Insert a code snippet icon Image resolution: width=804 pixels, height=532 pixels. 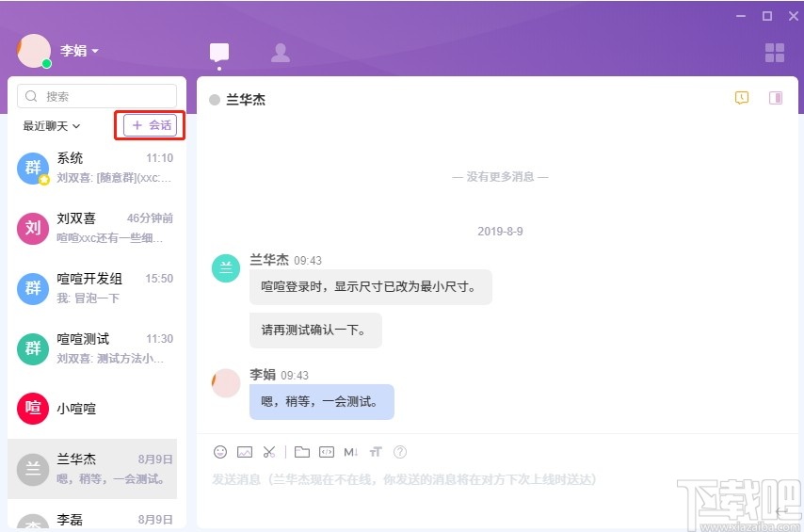click(x=327, y=452)
